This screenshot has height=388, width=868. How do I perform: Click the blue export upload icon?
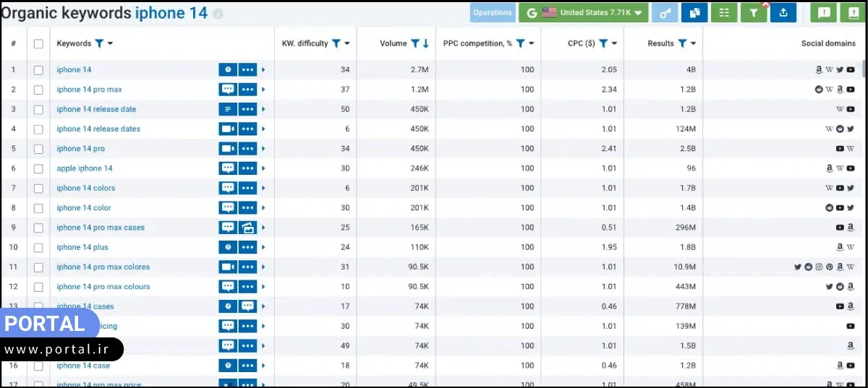tap(783, 13)
